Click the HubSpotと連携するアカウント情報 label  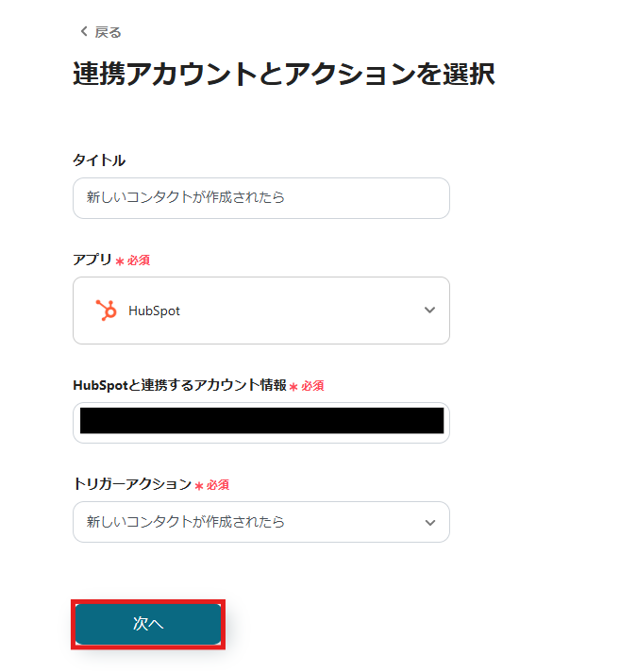179,385
